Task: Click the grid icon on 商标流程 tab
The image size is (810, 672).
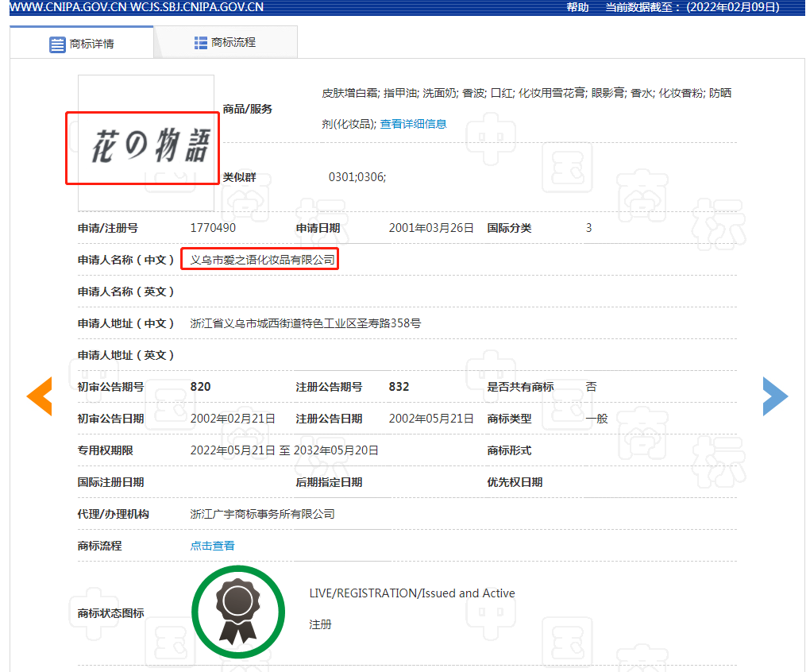Action: [x=201, y=43]
